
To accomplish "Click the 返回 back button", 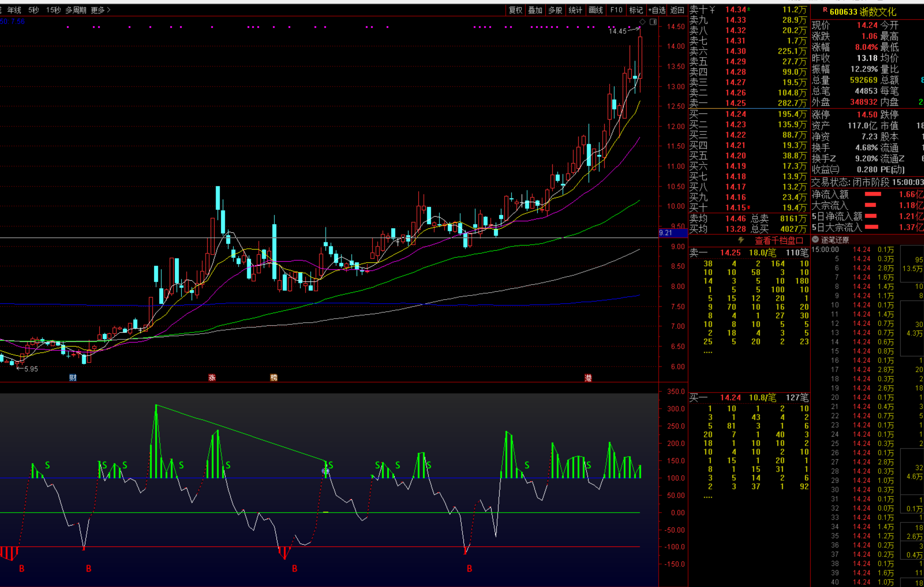I will tap(677, 10).
